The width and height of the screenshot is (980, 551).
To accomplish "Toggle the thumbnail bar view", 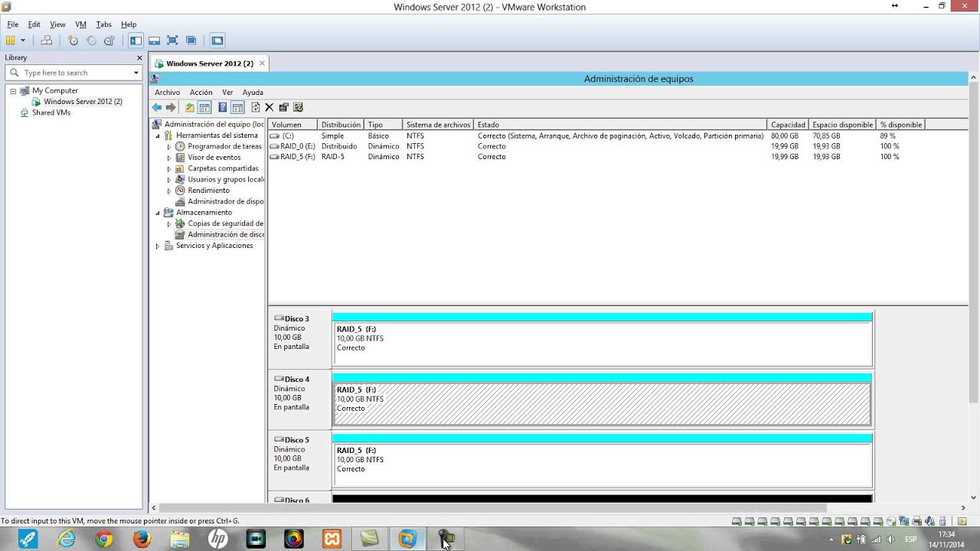I will (x=154, y=41).
